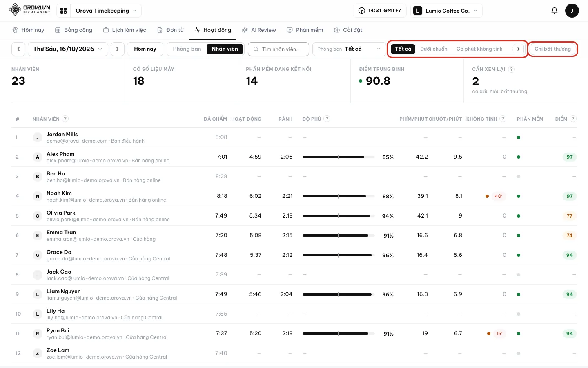Open the Phòng ban Tất cả dropdown
The width and height of the screenshot is (588, 368).
(349, 49)
